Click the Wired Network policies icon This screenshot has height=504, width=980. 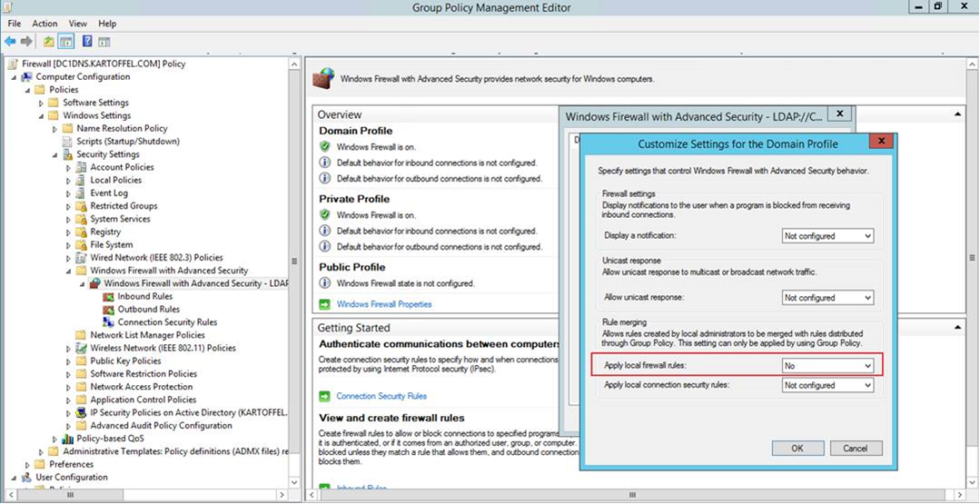81,257
